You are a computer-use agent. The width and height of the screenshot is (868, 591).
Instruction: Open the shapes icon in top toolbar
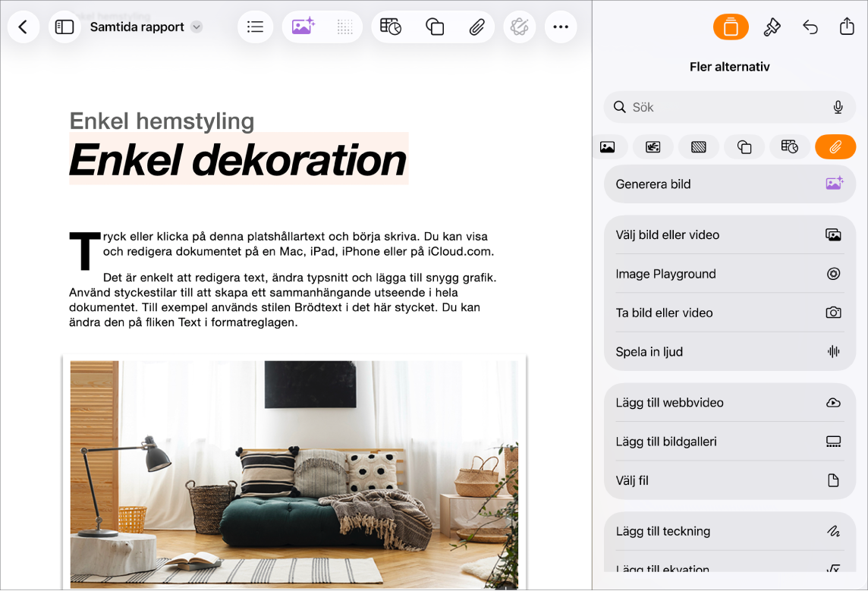click(435, 27)
